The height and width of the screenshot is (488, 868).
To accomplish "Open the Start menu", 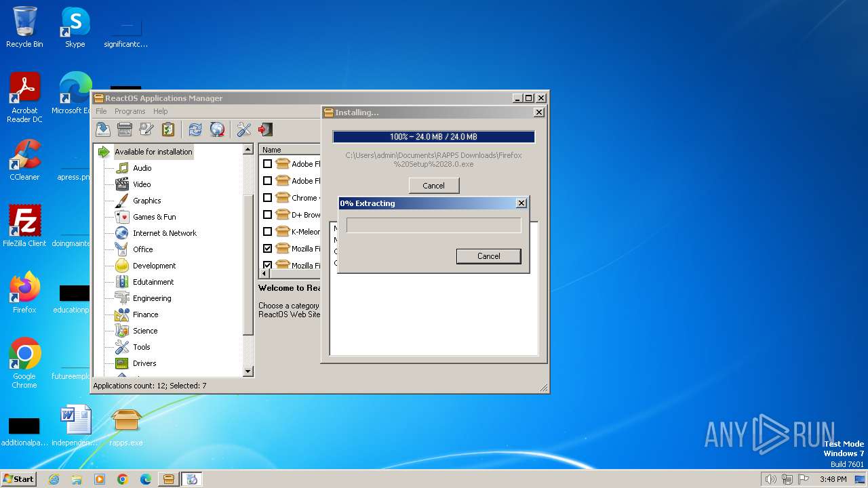I will [19, 479].
